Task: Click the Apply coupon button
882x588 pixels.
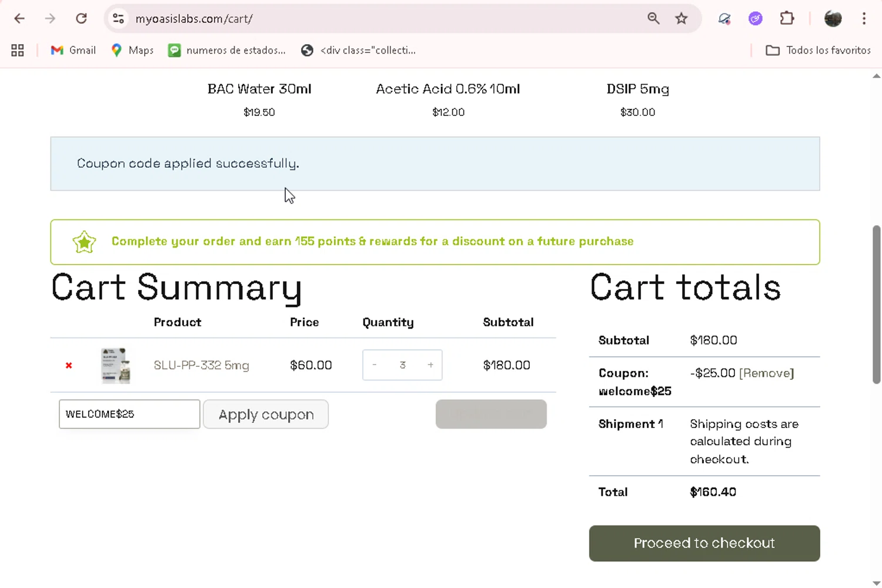Action: pyautogui.click(x=266, y=415)
